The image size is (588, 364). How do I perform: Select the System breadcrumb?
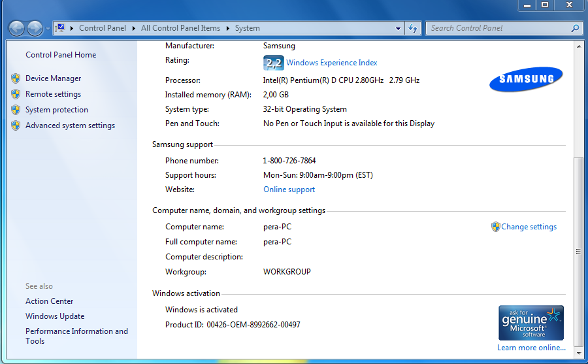click(x=248, y=28)
